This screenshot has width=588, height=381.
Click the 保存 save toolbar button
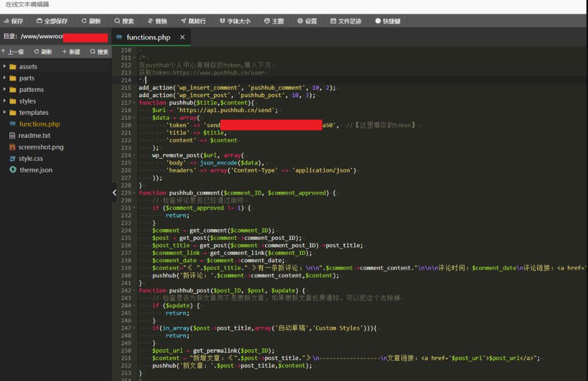tap(13, 21)
